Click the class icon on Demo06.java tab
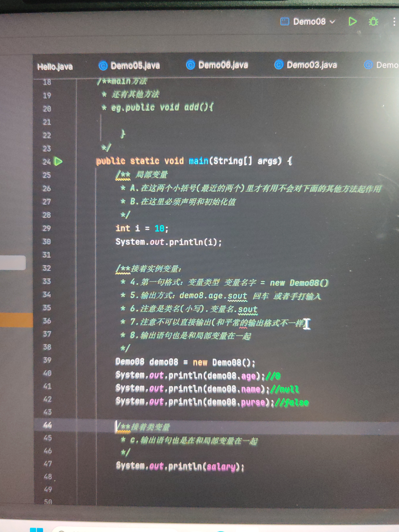 pyautogui.click(x=190, y=65)
